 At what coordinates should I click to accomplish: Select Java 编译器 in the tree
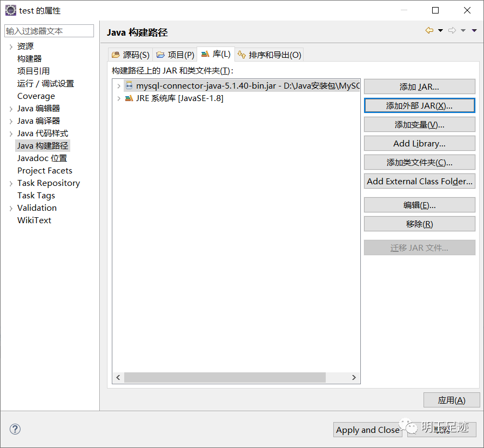click(38, 121)
